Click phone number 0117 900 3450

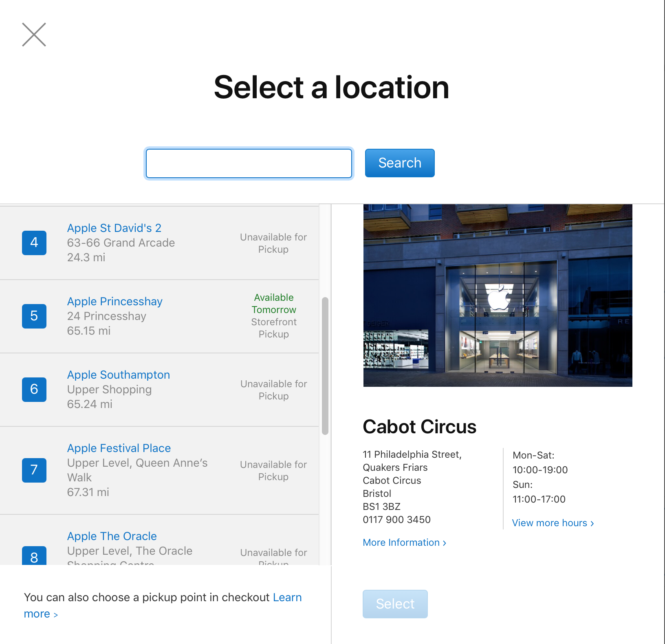397,520
